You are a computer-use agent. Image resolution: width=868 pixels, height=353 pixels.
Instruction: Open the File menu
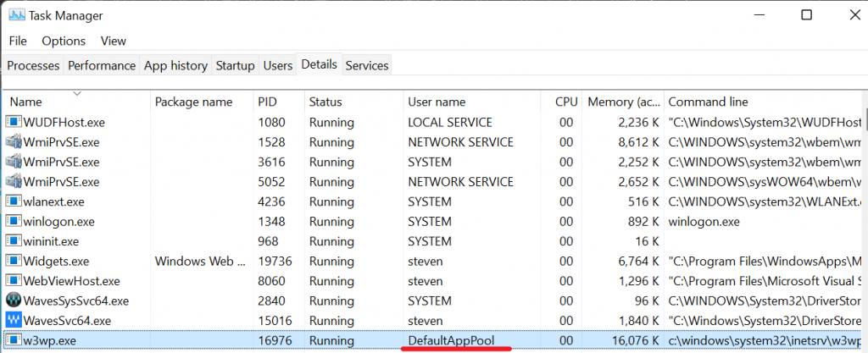(x=18, y=41)
